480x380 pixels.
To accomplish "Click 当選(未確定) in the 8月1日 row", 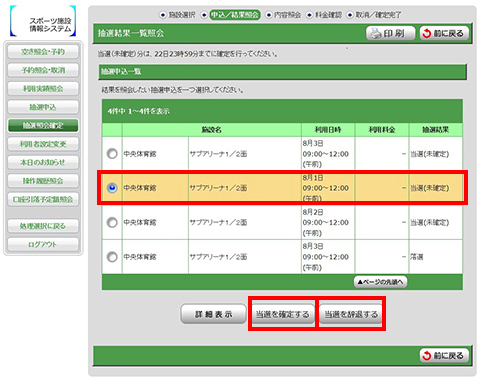I will click(x=430, y=188).
